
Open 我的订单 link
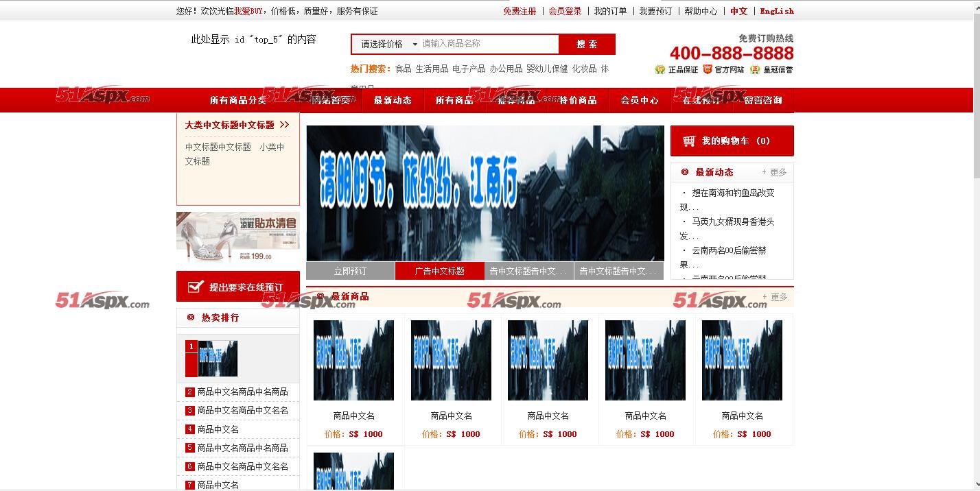(x=610, y=11)
